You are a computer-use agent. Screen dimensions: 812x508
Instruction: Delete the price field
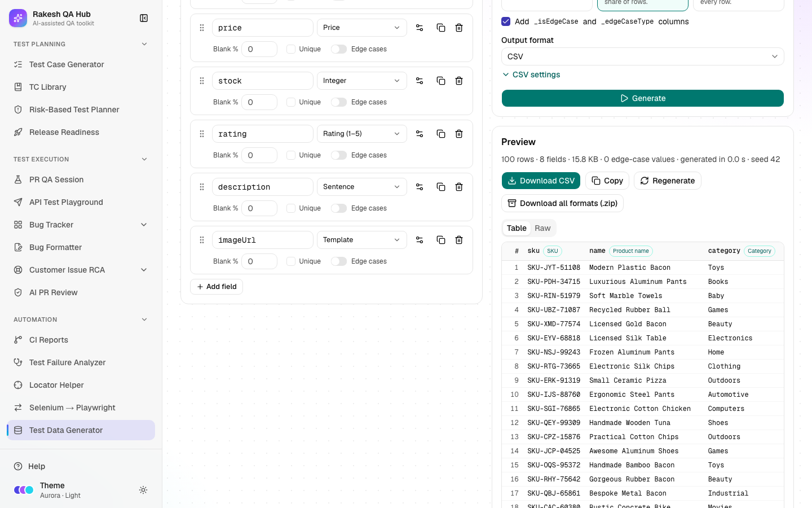click(x=459, y=28)
